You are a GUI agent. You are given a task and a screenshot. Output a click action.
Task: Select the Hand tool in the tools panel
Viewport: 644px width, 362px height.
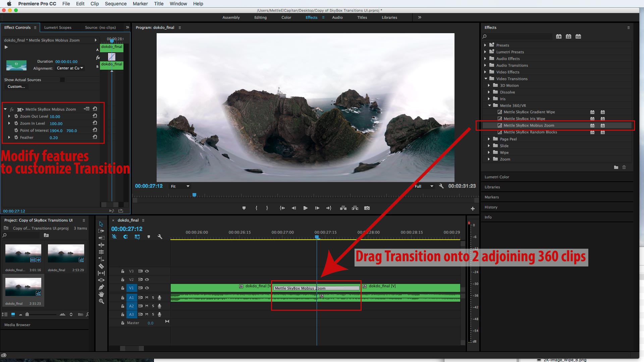pyautogui.click(x=101, y=294)
